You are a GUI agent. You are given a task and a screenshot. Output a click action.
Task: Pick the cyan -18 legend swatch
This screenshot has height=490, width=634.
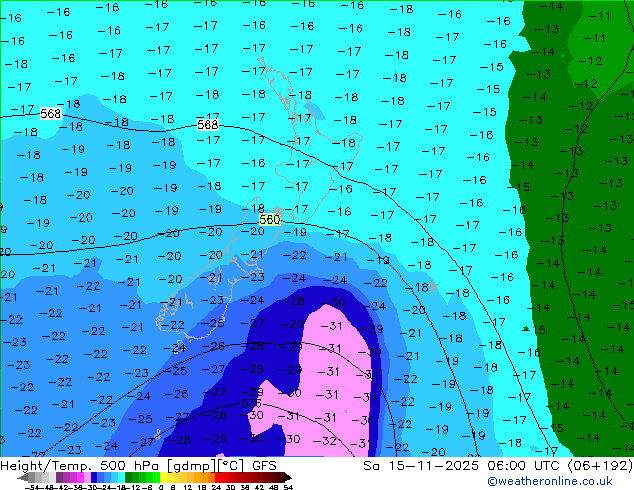coord(121,477)
